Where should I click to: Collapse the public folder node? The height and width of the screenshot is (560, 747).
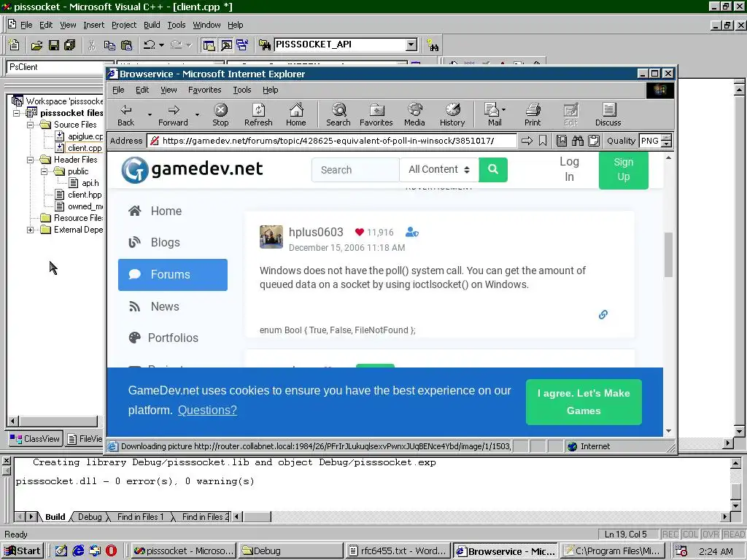tap(44, 171)
